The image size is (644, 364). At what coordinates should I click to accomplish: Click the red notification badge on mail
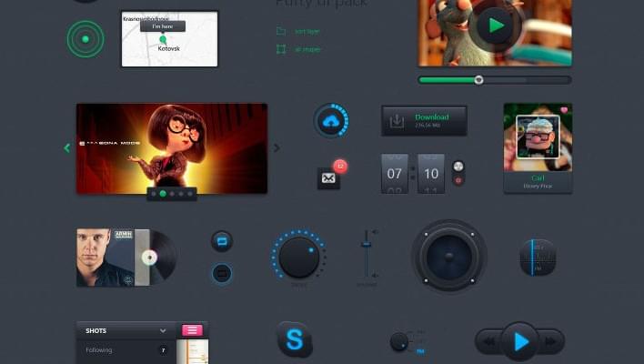340,166
